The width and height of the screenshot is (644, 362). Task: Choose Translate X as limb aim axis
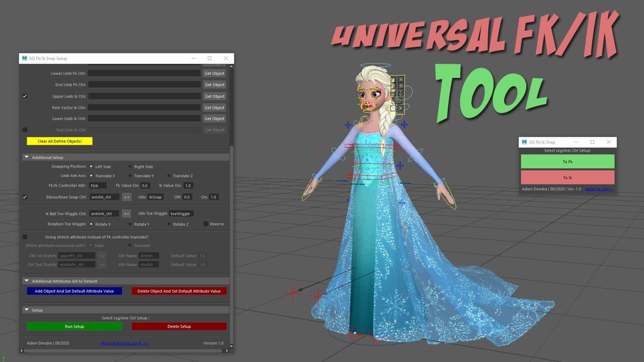(x=91, y=176)
